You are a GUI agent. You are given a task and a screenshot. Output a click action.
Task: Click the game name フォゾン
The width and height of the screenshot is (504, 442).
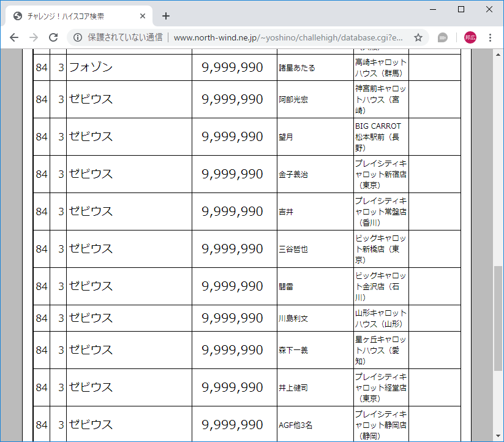[91, 67]
